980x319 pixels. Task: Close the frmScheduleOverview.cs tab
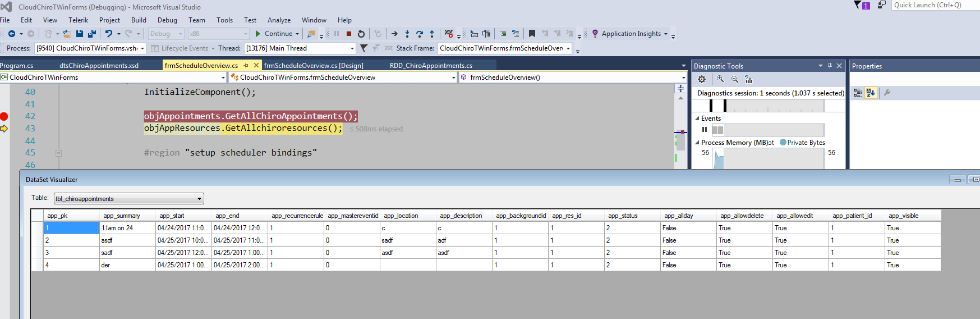coord(256,65)
